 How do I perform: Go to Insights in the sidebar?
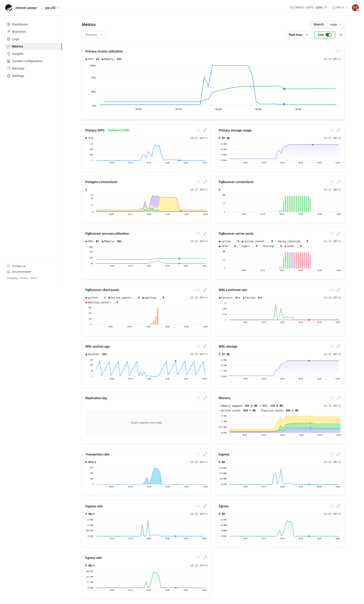[18, 54]
